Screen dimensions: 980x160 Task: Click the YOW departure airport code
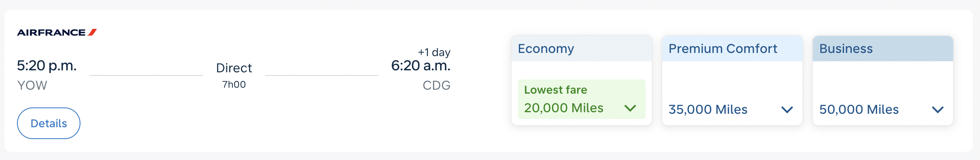(x=32, y=85)
